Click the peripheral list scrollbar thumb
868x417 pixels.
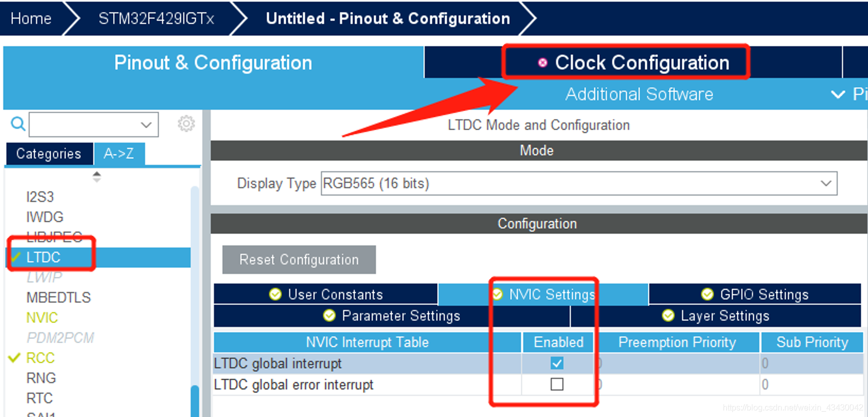point(195,401)
